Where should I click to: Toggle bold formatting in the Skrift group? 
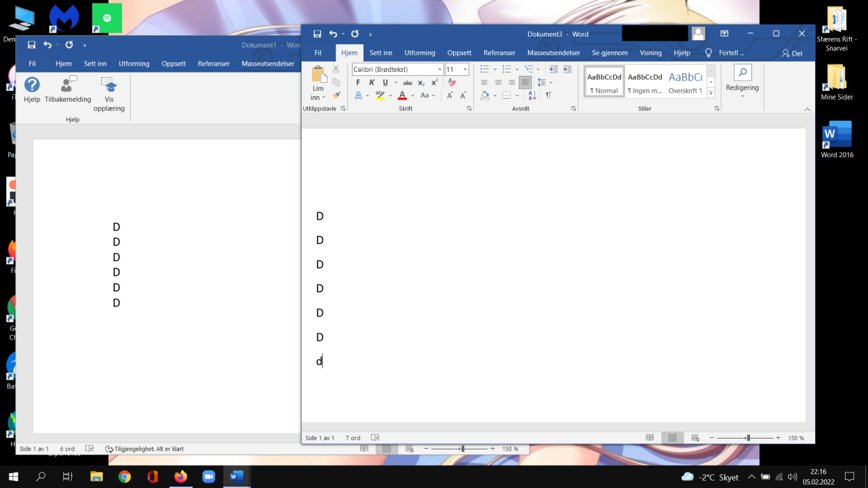(x=357, y=82)
